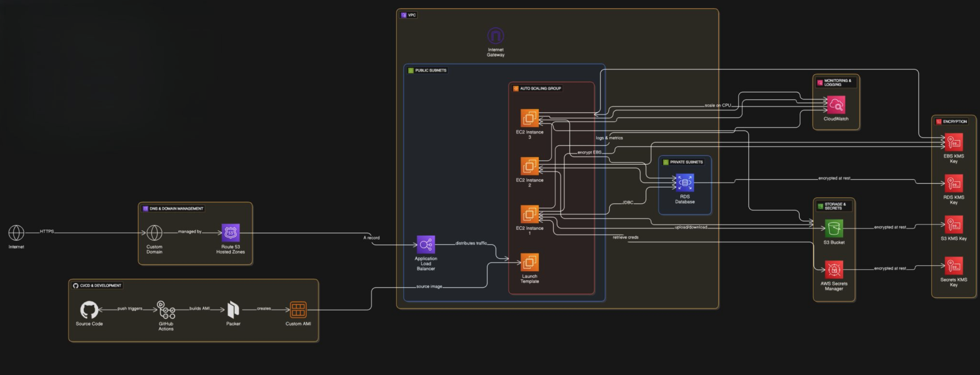Click the Internet globe icon
The height and width of the screenshot is (375, 980).
(x=16, y=233)
